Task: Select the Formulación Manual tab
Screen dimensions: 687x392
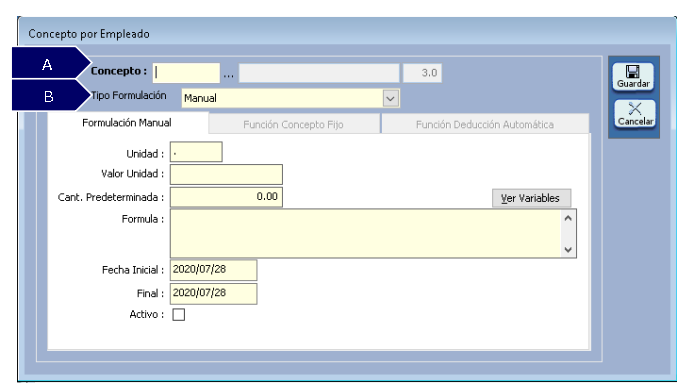Action: tap(127, 123)
